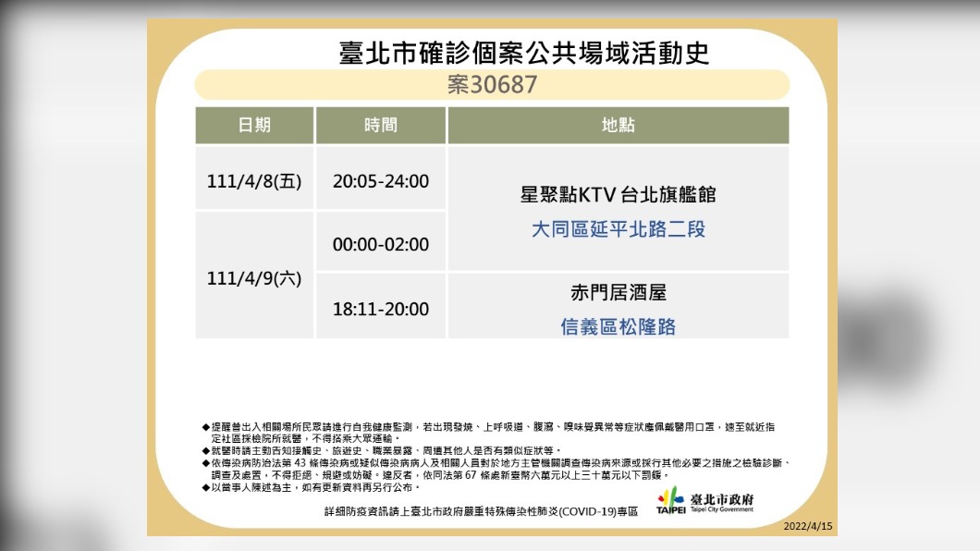980x551 pixels.
Task: Select the note beginning 以當事人陳述為主
Action: point(311,487)
